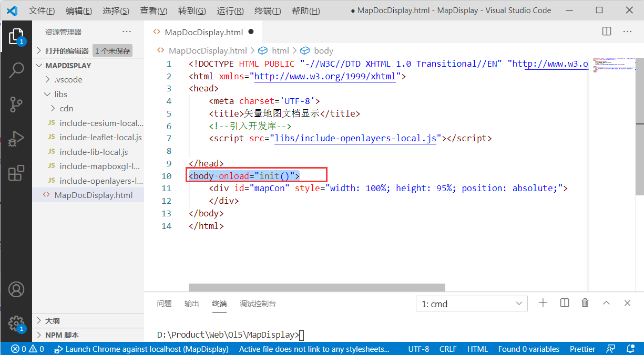Open the Manage gear icon
Viewport: 644px width, 355px height.
click(x=16, y=323)
